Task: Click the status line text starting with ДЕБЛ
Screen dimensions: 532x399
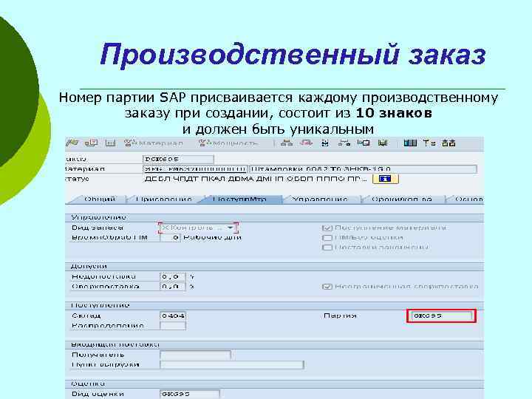Action: click(256, 179)
